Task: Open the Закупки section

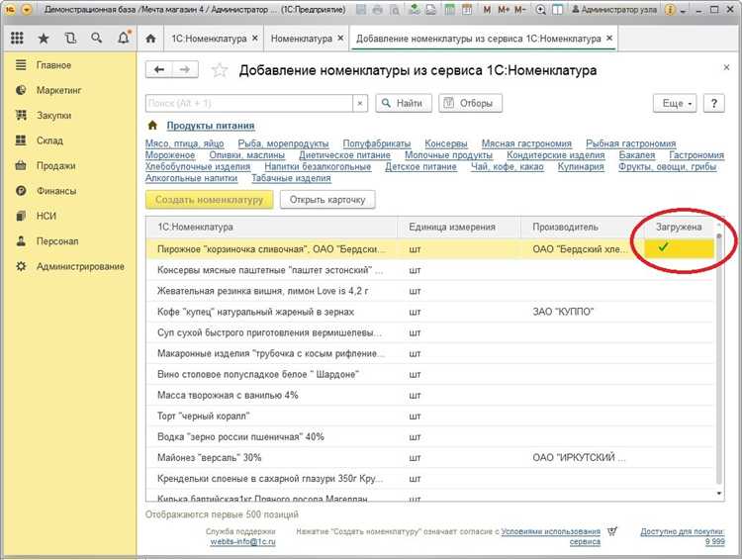Action: pos(53,116)
